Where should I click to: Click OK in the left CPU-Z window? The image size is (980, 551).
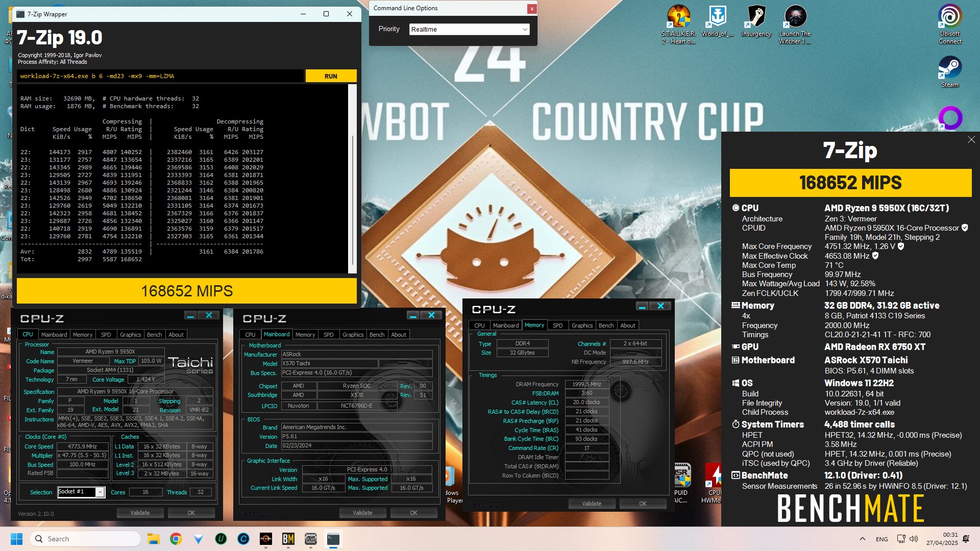(x=191, y=513)
